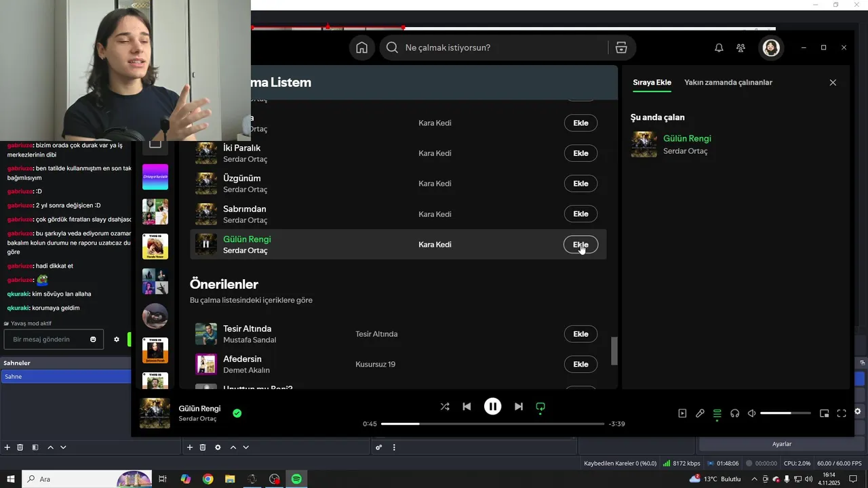Open the Spotify profile avatar menu

click(771, 47)
